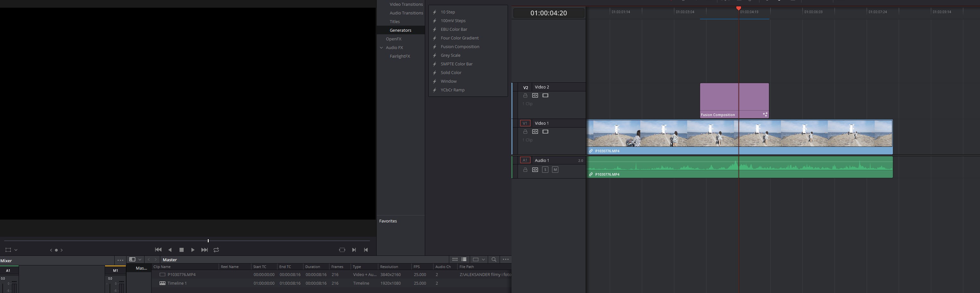This screenshot has height=293, width=980.
Task: Click the timecode field 01:00:04:20
Action: pos(548,13)
